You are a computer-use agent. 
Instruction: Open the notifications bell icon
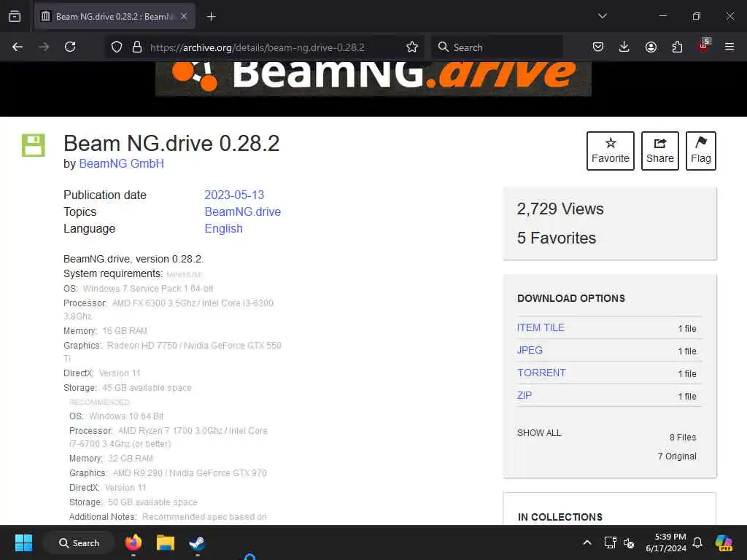tap(697, 542)
